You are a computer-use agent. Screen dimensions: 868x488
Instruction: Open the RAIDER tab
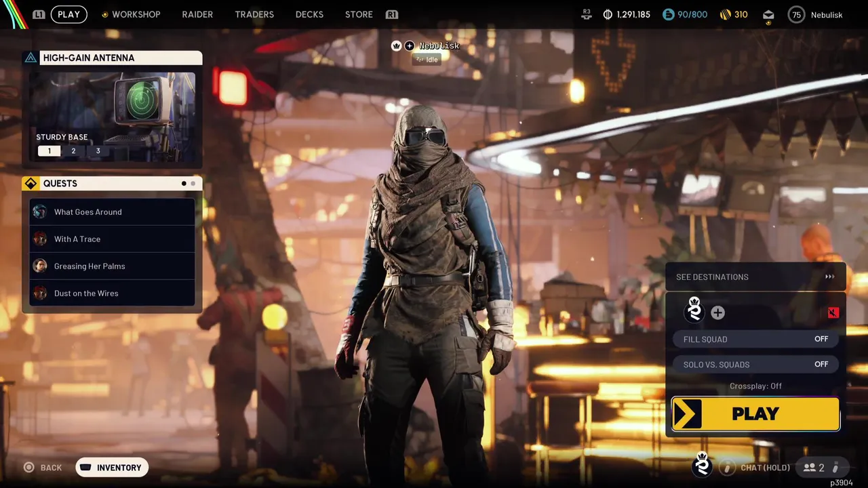(x=197, y=14)
